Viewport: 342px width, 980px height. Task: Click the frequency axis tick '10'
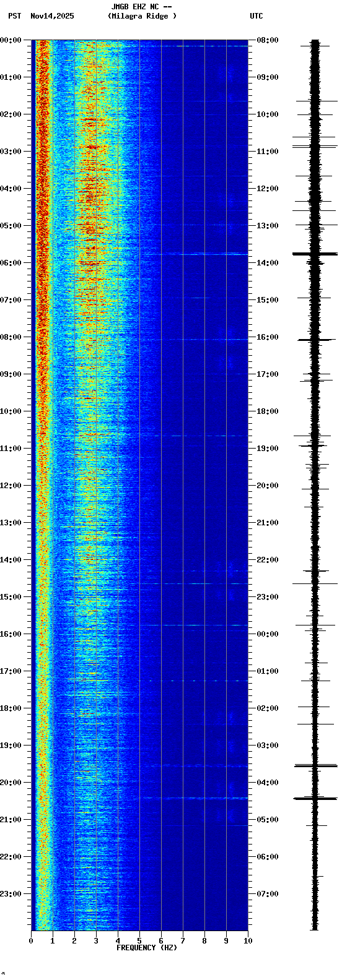click(248, 941)
